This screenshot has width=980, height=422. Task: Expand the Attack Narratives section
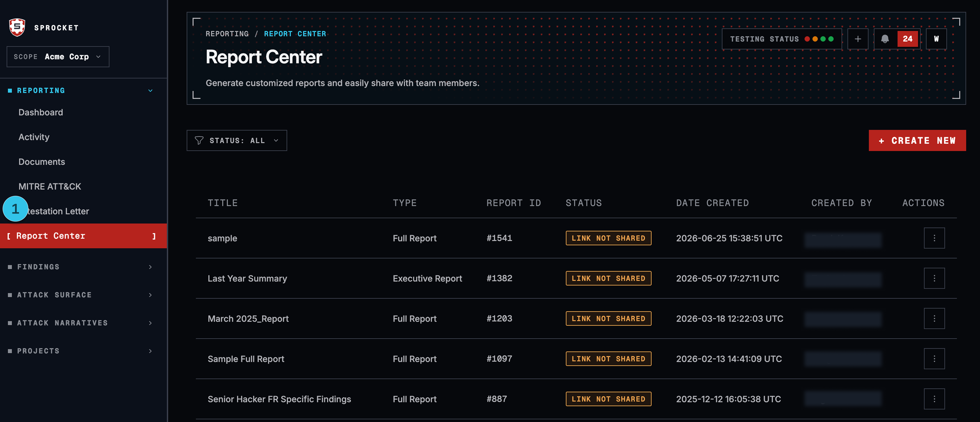coord(83,323)
